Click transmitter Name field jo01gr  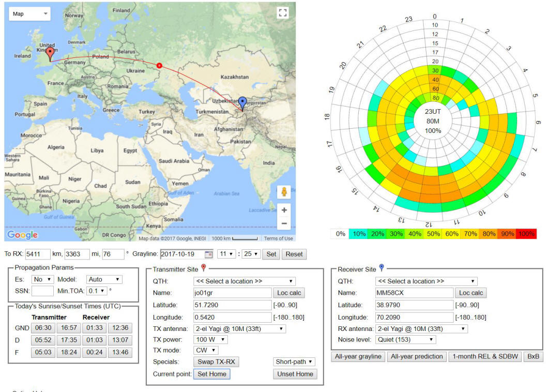coord(233,293)
